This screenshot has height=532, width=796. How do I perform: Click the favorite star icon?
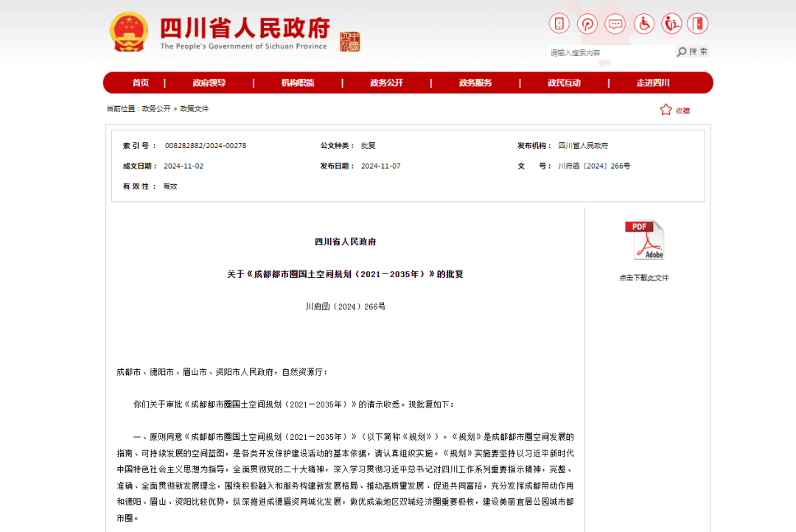(x=666, y=110)
